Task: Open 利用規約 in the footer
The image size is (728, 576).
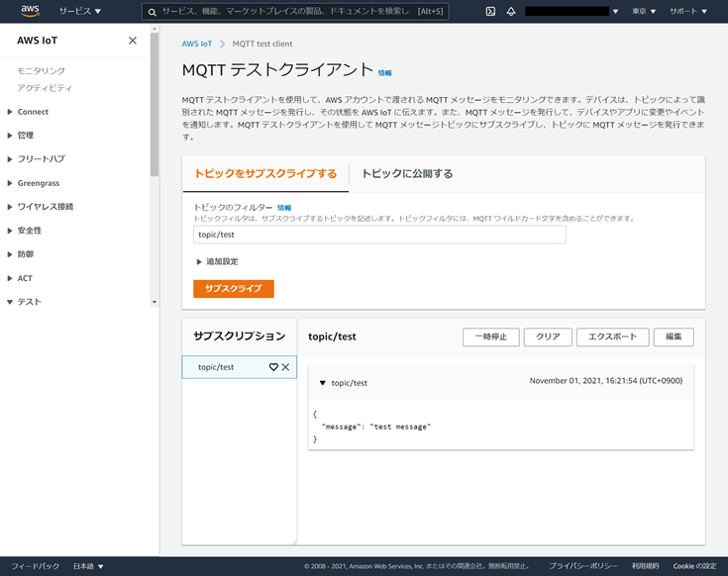Action: click(x=646, y=566)
